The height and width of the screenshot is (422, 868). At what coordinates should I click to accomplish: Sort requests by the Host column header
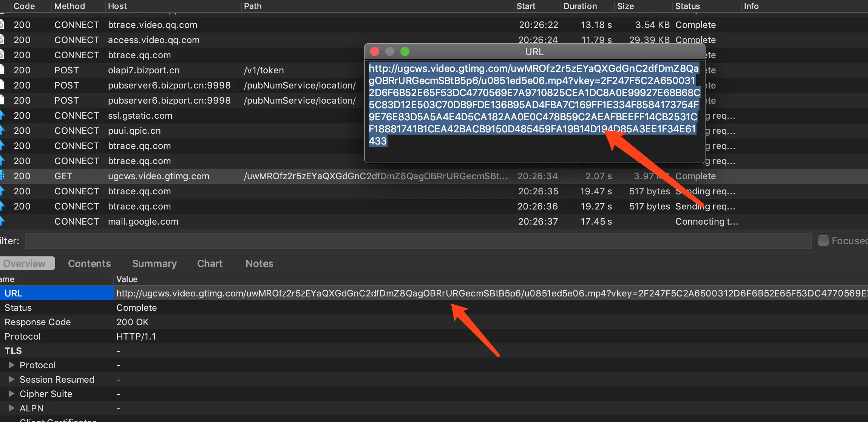[117, 6]
